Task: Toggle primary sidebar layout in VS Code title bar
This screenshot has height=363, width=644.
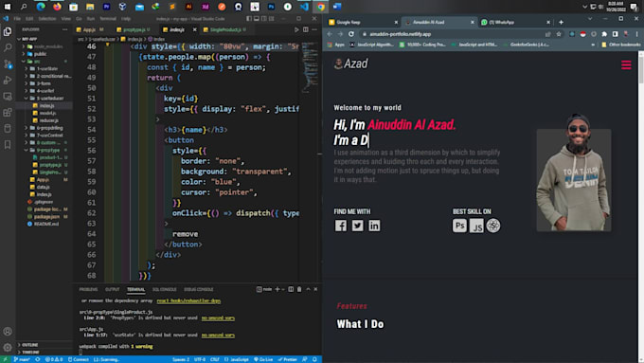Action: pos(249,19)
